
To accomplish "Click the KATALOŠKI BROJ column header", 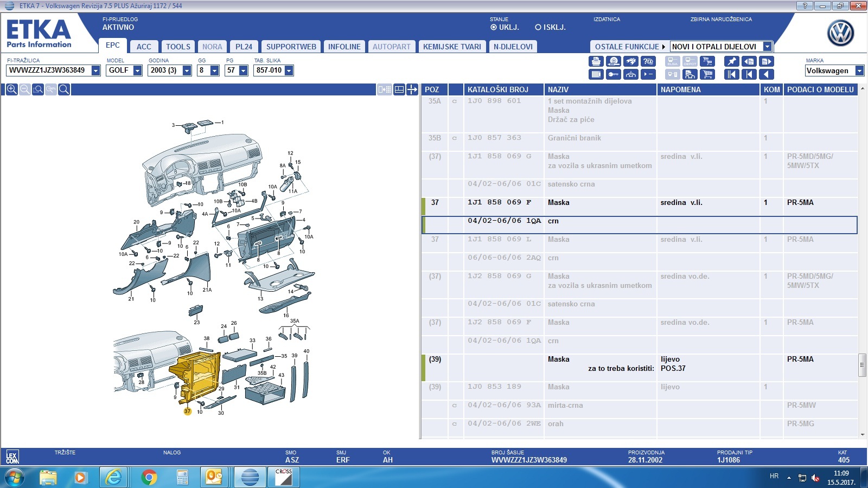I will 504,89.
